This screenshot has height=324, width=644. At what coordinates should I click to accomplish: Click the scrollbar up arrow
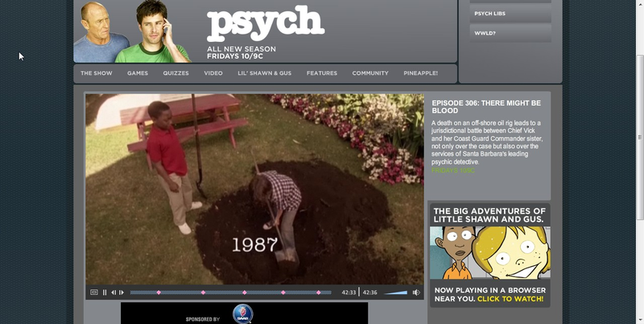(x=640, y=2)
